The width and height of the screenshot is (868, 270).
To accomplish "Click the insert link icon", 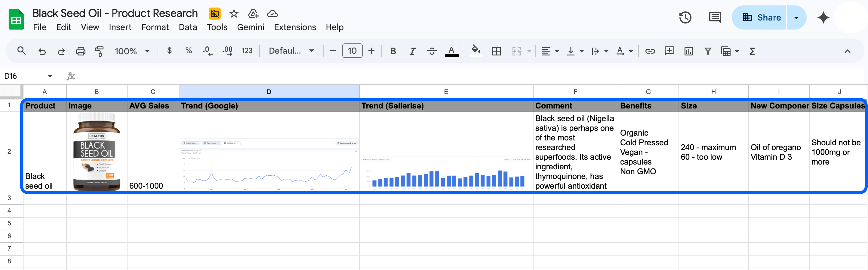I will pos(650,51).
